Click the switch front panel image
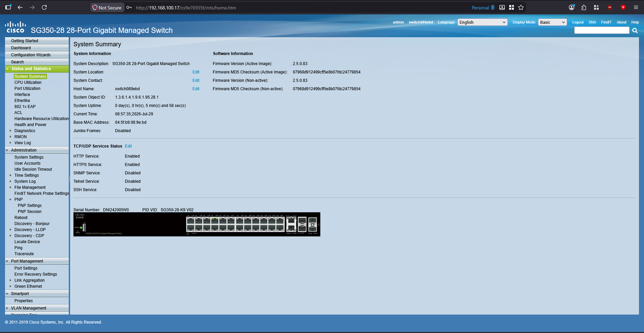Image resolution: width=644 pixels, height=333 pixels. (x=197, y=224)
